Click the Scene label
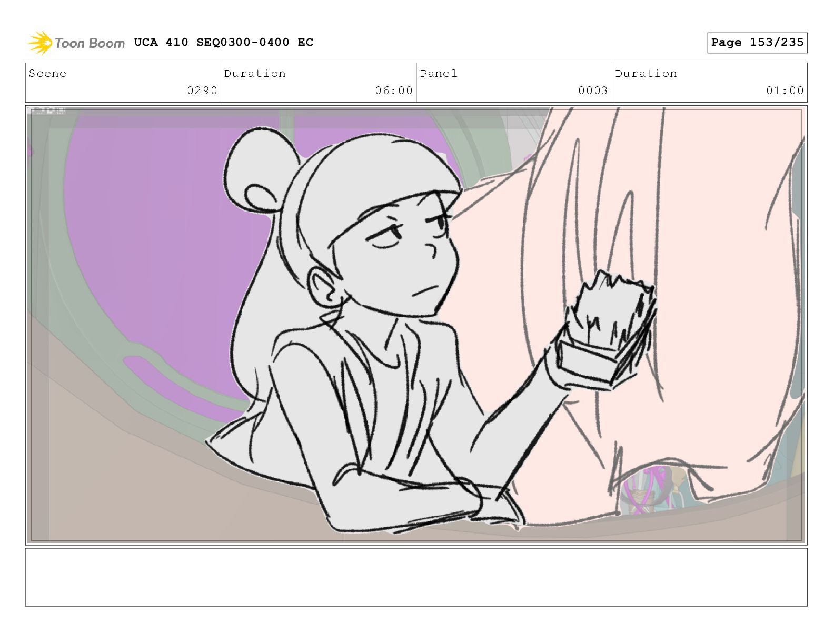The width and height of the screenshot is (834, 644). click(x=48, y=73)
